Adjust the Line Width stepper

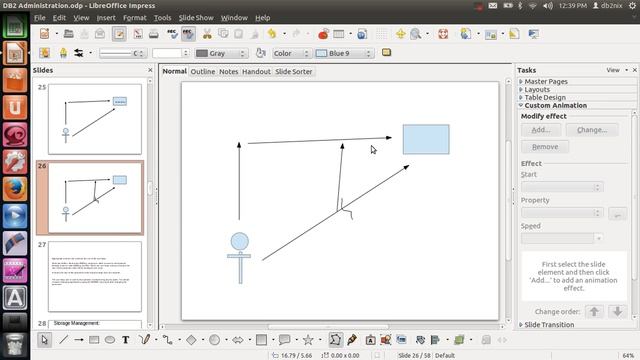click(186, 53)
